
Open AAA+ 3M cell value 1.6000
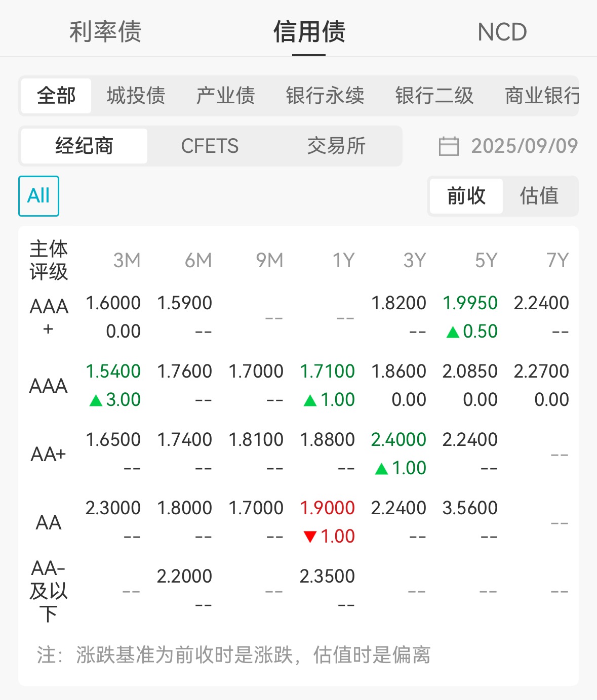[113, 303]
